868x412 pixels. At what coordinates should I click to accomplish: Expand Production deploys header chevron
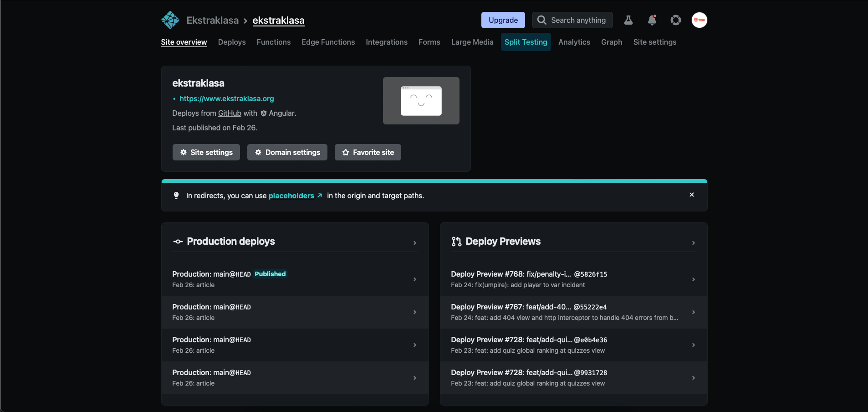coord(415,243)
